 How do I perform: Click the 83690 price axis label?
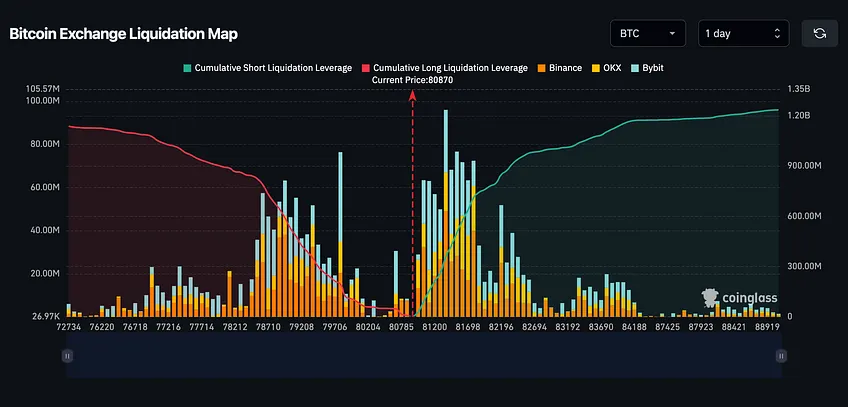coord(601,328)
